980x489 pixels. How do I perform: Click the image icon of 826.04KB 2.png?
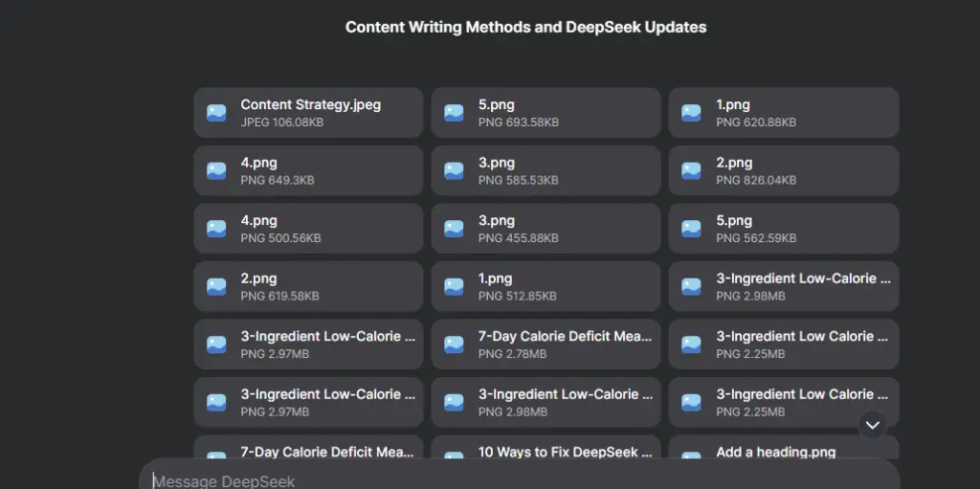pyautogui.click(x=691, y=170)
